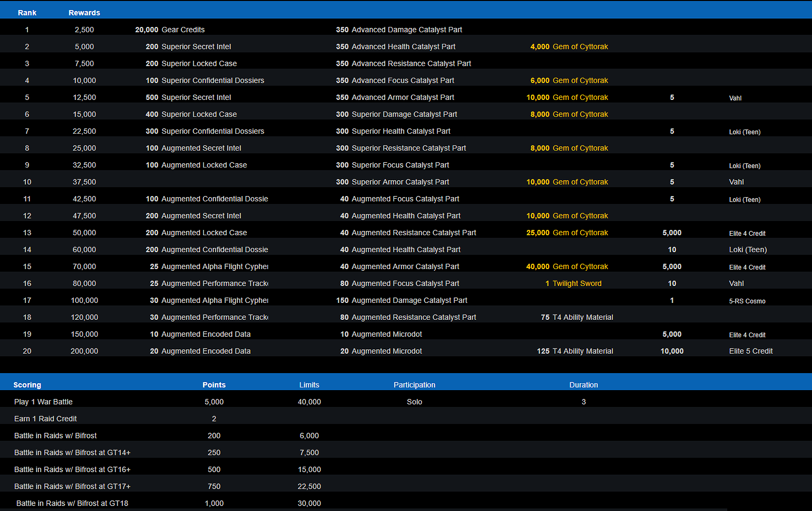
Task: Select the 25,000 Gem of Cyttorak entry
Action: (x=567, y=233)
